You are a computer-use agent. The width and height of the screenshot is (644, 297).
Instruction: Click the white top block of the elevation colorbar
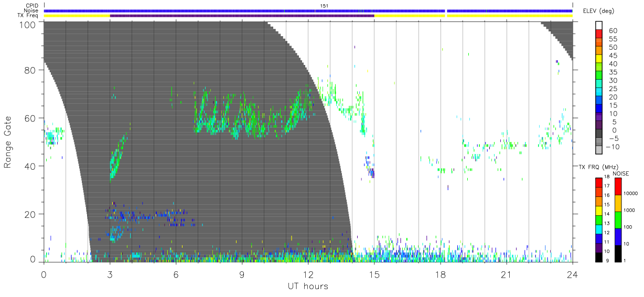599,25
